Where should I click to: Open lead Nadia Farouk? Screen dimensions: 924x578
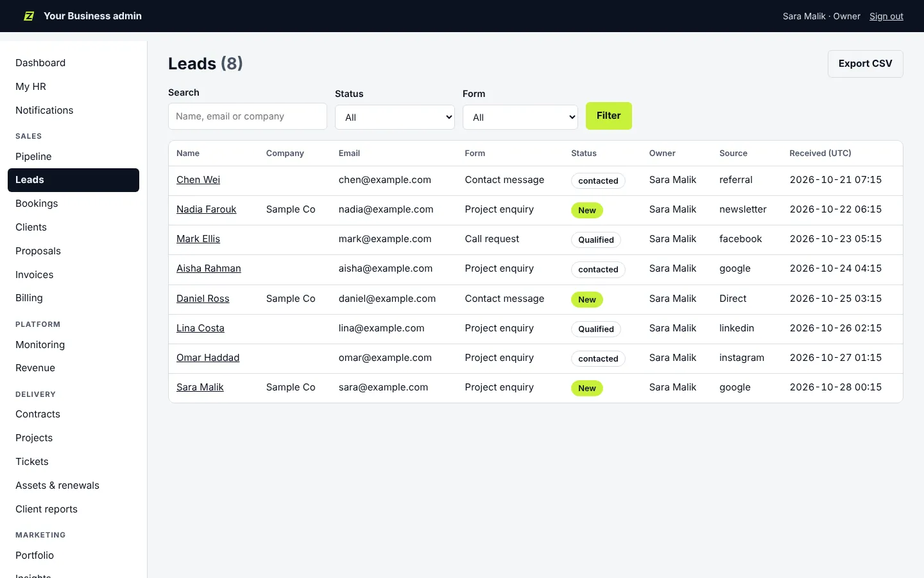click(206, 209)
